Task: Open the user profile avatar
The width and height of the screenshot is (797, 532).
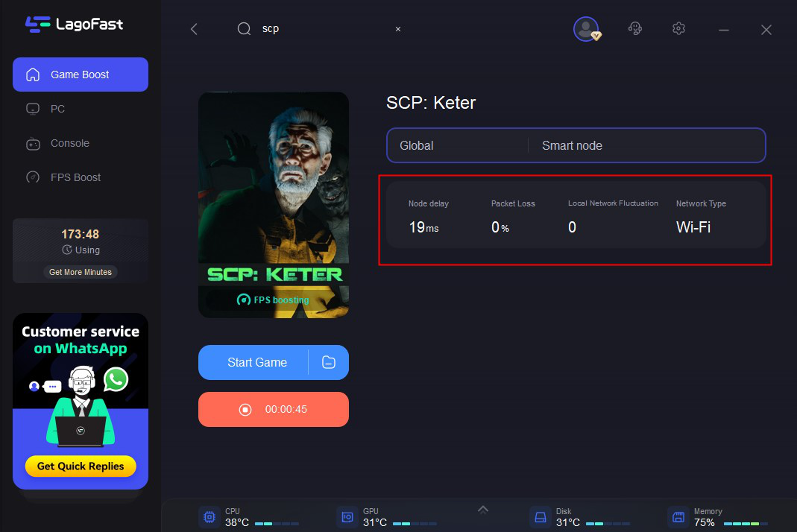Action: point(587,29)
